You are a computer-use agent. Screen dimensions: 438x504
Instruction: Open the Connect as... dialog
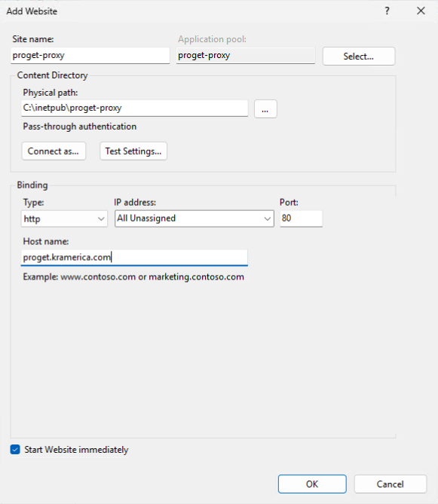(x=54, y=151)
